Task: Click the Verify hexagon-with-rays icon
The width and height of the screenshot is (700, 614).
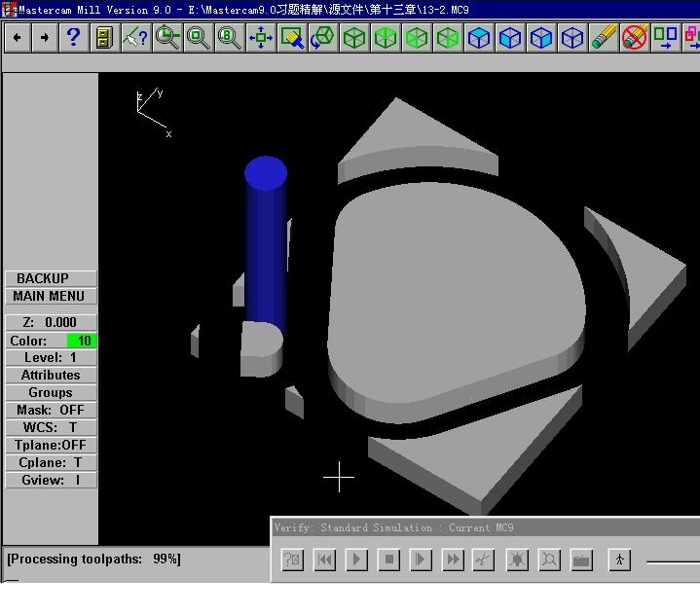Action: pos(517,560)
